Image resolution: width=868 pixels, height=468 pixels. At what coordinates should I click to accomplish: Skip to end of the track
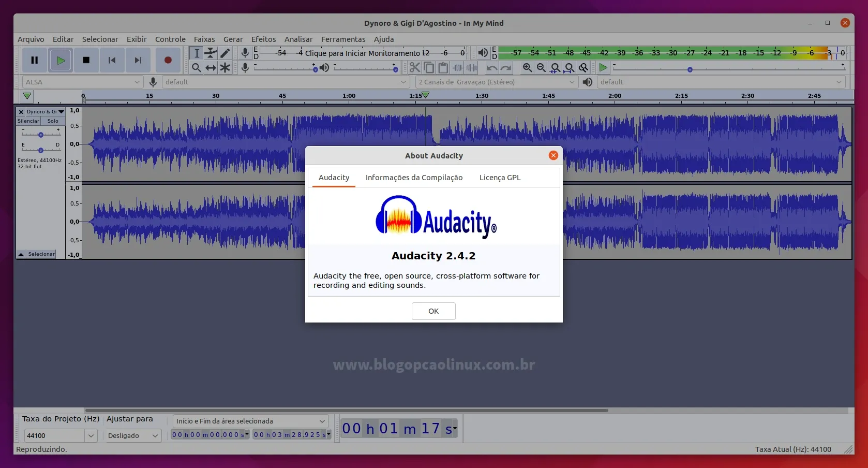(x=138, y=60)
